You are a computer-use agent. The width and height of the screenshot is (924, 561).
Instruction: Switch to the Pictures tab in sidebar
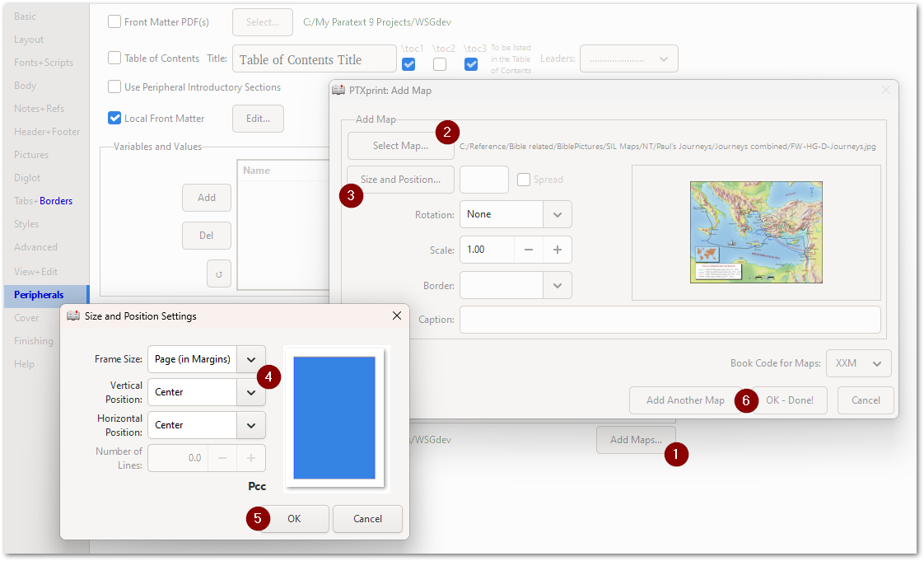coord(31,155)
